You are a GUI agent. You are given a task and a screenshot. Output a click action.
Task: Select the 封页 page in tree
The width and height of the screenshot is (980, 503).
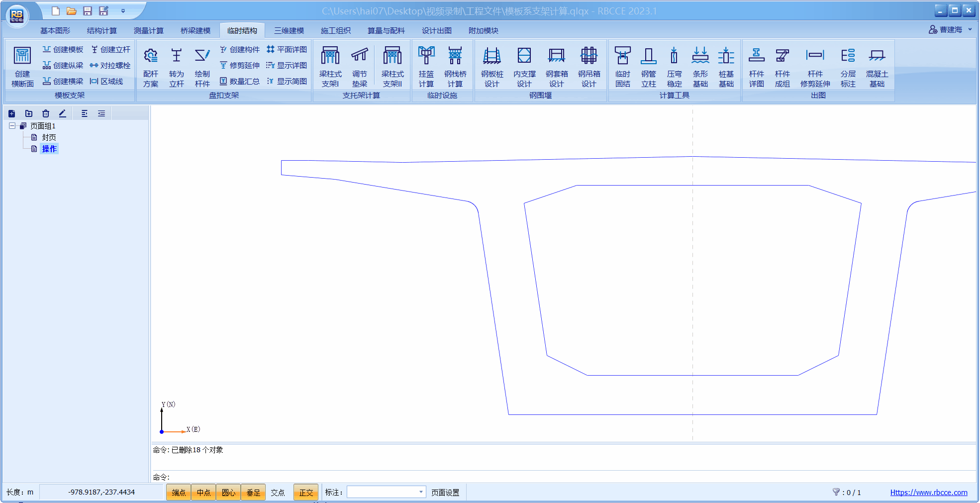coord(49,137)
